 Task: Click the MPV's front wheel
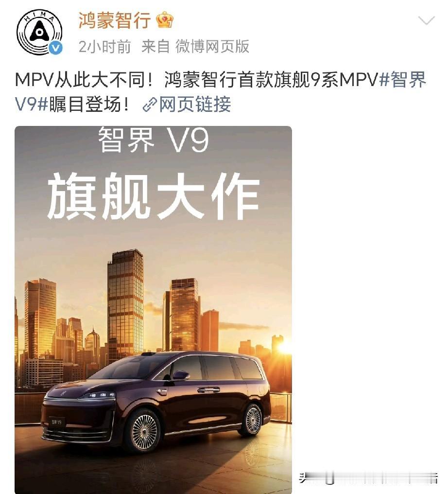click(x=144, y=430)
